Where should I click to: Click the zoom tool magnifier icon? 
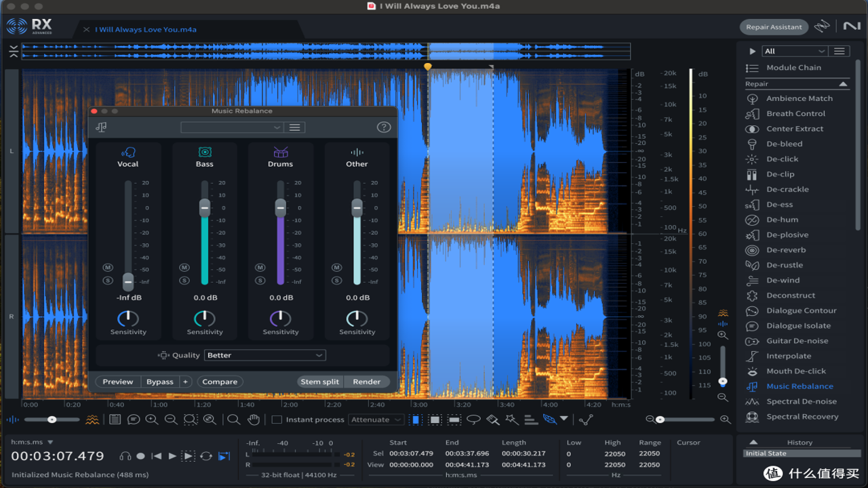[234, 420]
